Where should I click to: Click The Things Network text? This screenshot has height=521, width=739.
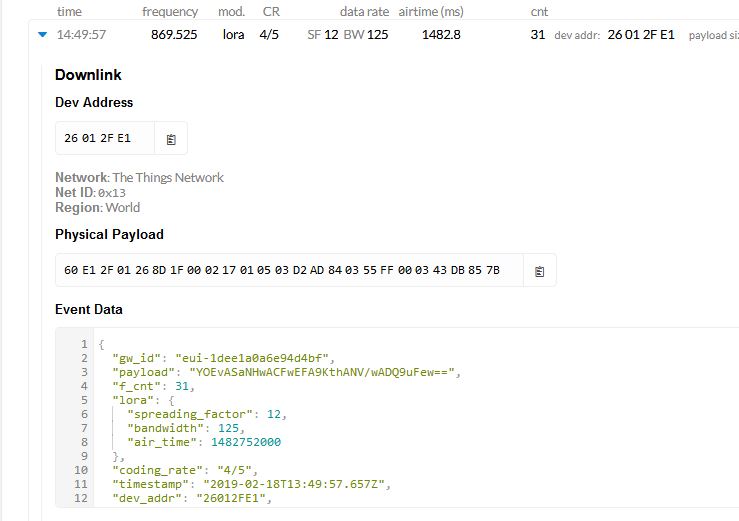tap(168, 177)
